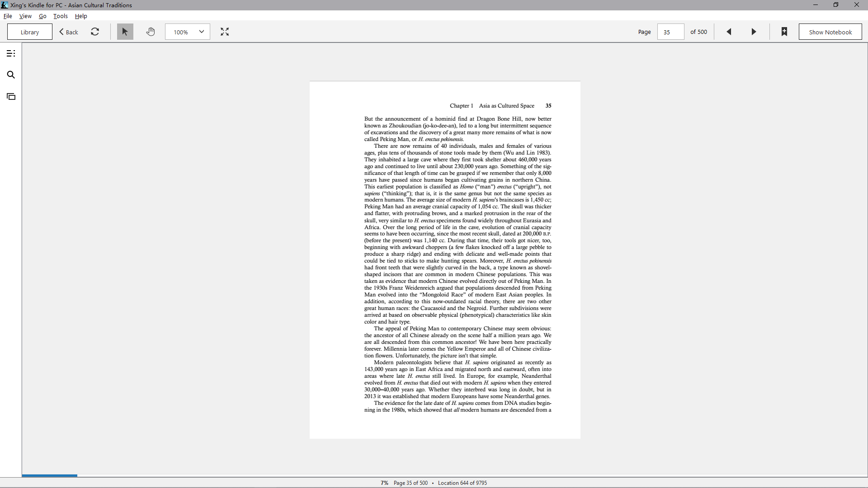Close the Kindle for PC window
Screen dimensions: 868x488
point(857,5)
